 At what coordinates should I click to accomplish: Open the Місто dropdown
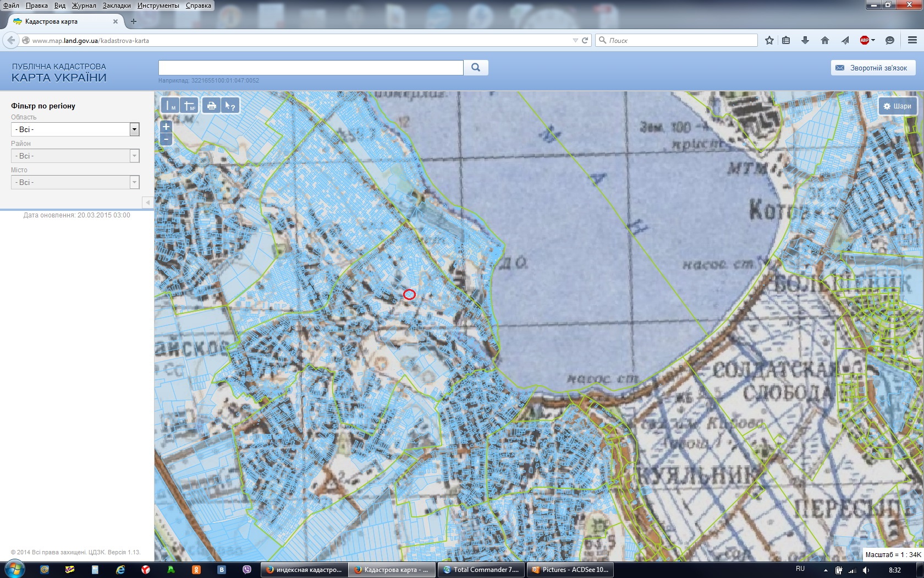coord(75,182)
